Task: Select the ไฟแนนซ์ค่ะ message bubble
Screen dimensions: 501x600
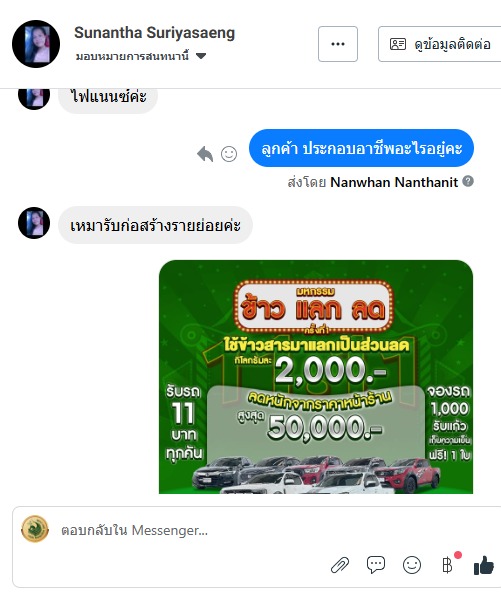Action: click(108, 97)
